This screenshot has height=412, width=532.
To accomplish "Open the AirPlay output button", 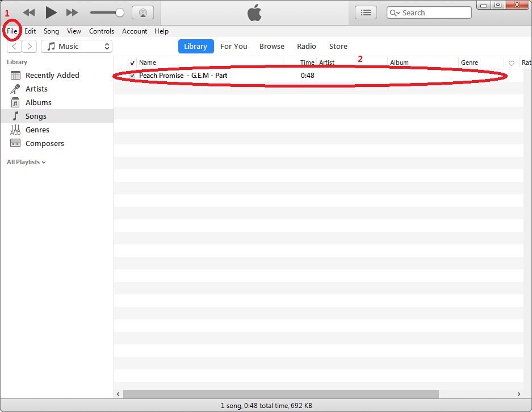I will [143, 13].
